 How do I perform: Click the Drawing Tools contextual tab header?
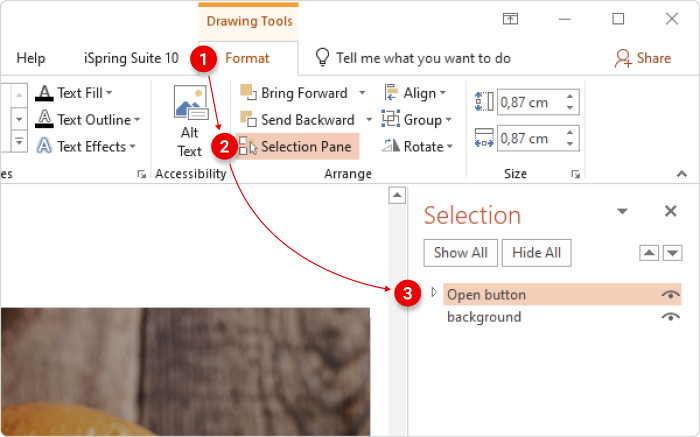[249, 21]
